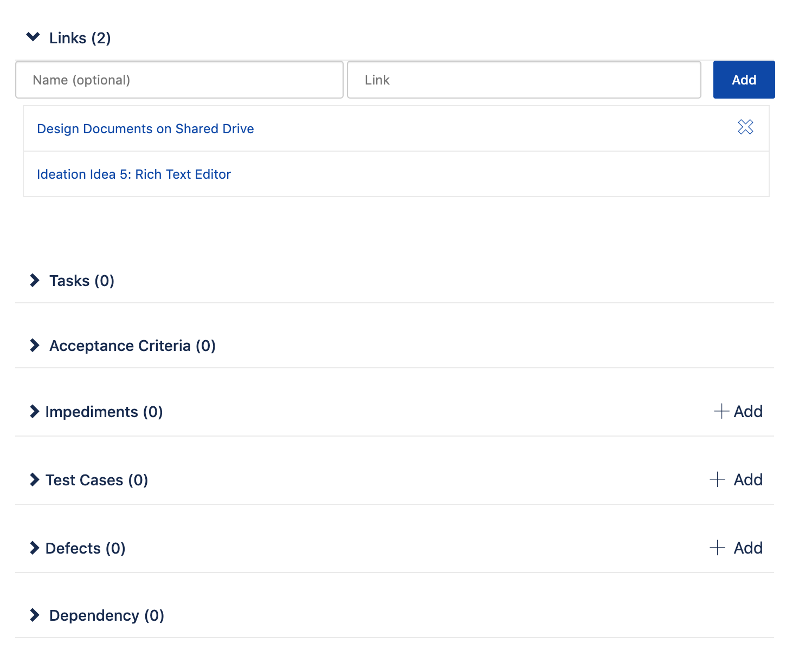
Task: Click the Links (2) heading
Action: (80, 38)
